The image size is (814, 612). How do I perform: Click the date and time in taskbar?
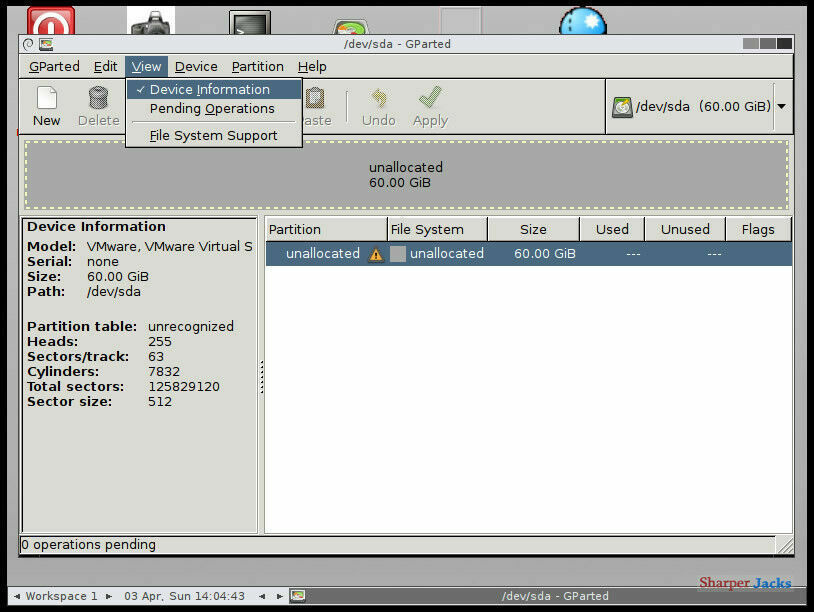[184, 596]
